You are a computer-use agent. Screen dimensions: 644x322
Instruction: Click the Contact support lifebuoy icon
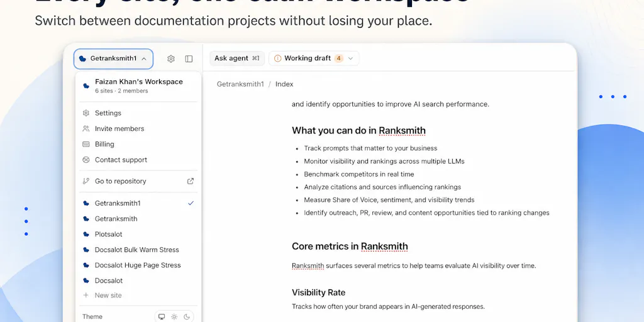86,160
